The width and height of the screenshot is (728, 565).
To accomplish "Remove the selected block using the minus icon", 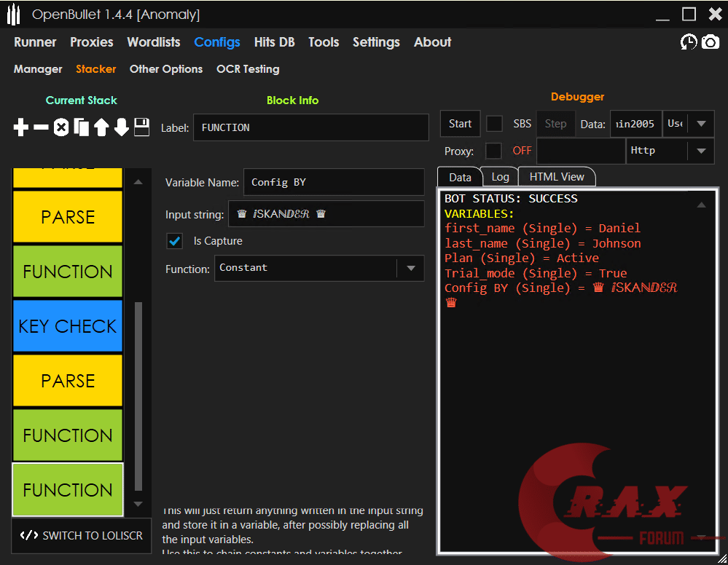I will [41, 127].
